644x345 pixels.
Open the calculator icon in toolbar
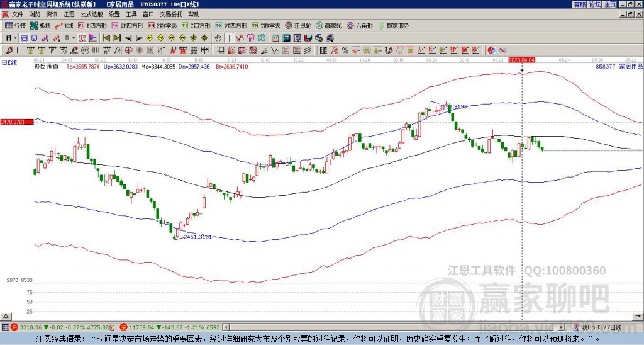(x=287, y=38)
